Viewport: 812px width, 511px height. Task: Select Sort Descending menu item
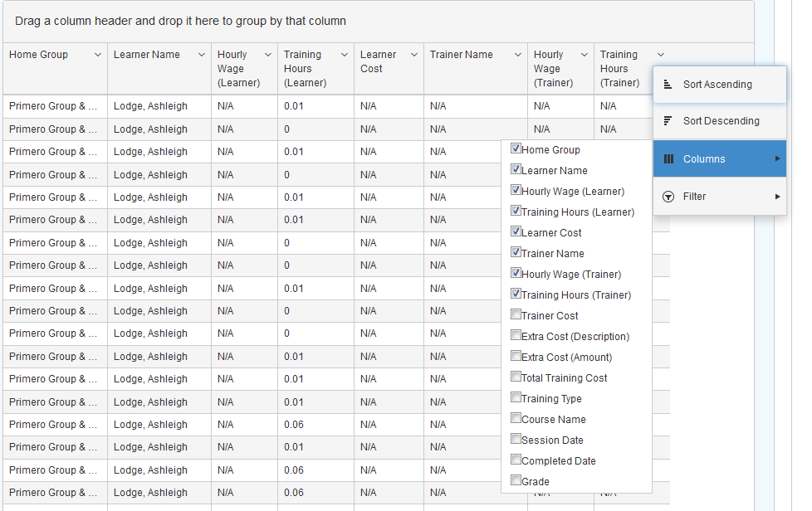721,121
